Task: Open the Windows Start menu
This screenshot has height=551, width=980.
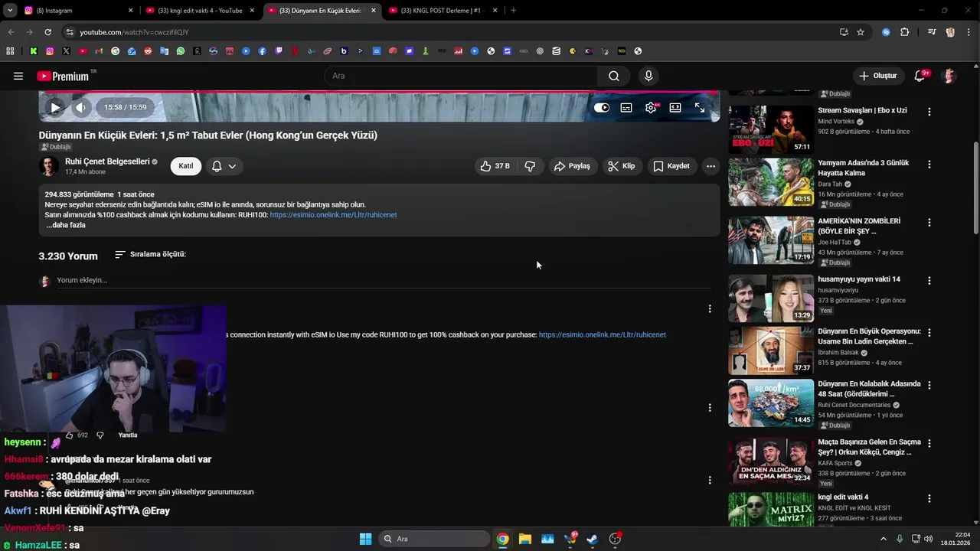Action: coord(365,539)
